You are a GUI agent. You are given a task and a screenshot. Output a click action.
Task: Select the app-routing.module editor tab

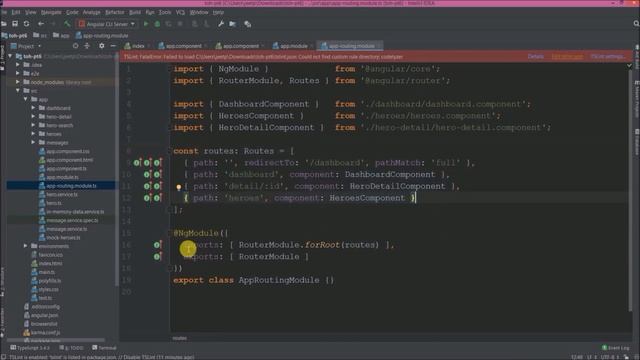[x=351, y=46]
